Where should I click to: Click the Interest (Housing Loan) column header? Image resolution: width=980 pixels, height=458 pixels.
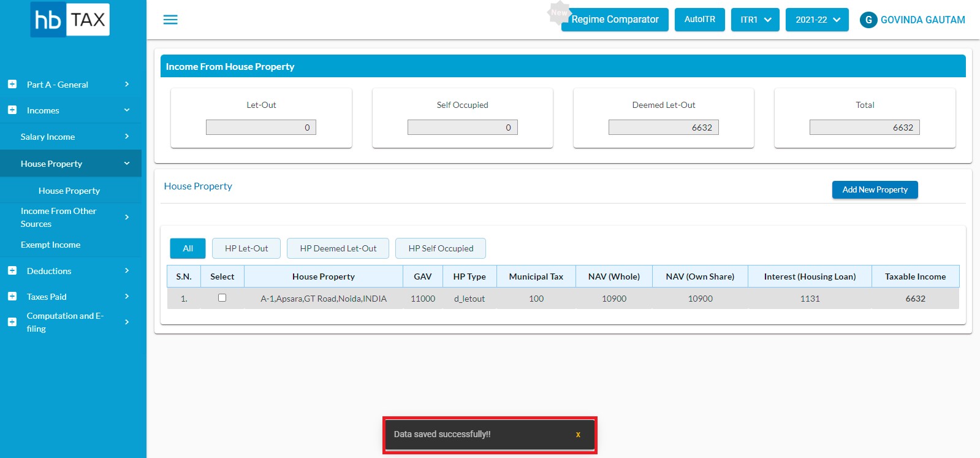tap(810, 277)
